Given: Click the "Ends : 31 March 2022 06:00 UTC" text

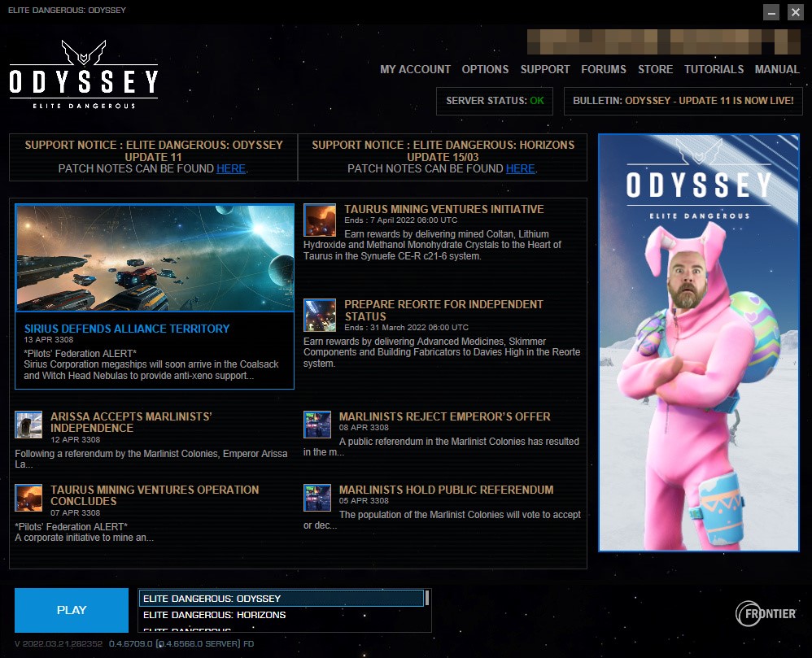Looking at the screenshot, I should 407,327.
